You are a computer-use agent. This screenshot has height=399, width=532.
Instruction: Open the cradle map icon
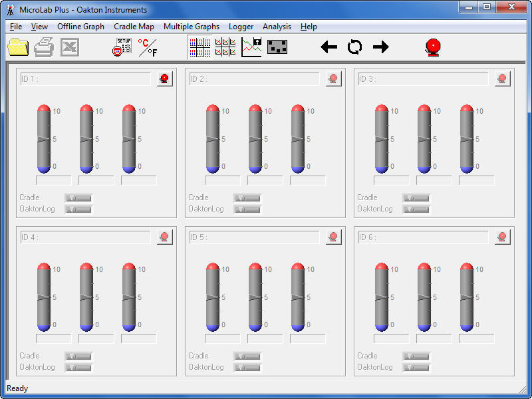277,47
